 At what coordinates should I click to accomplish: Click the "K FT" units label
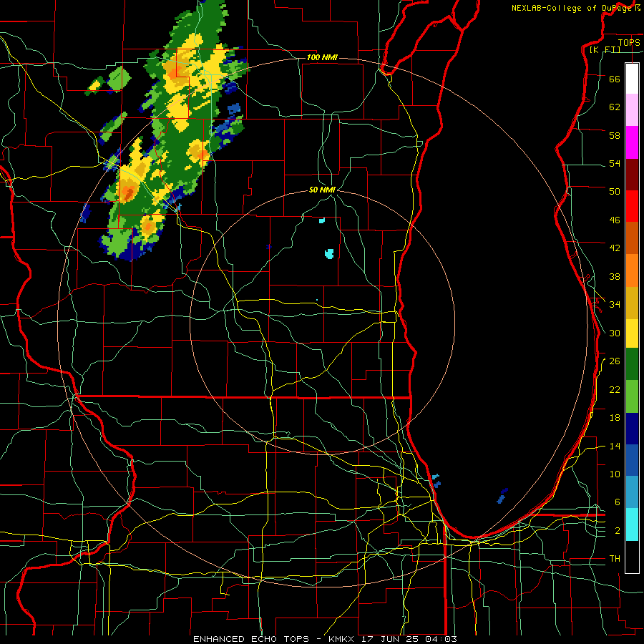(605, 49)
